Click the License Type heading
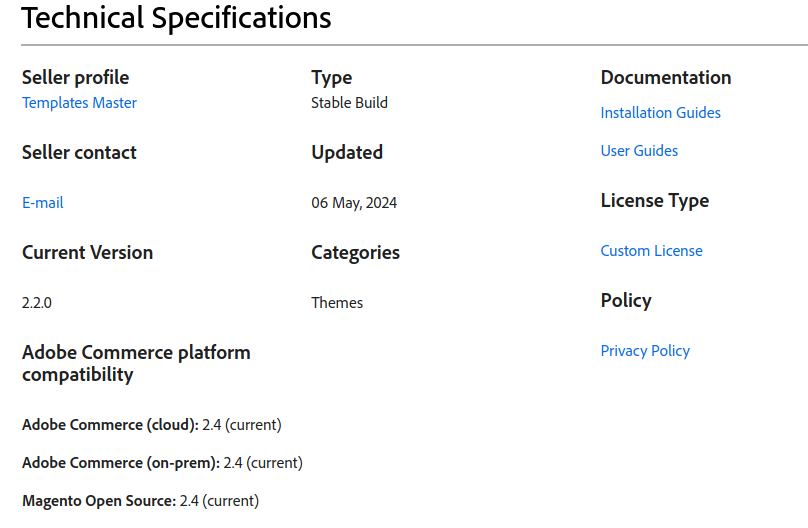The width and height of the screenshot is (808, 528). (654, 201)
